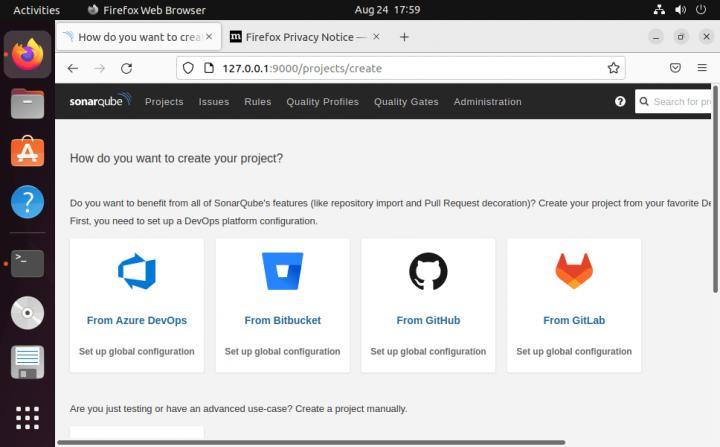The height and width of the screenshot is (447, 720).
Task: Click the search magnifier icon in SonarQube
Action: (644, 102)
